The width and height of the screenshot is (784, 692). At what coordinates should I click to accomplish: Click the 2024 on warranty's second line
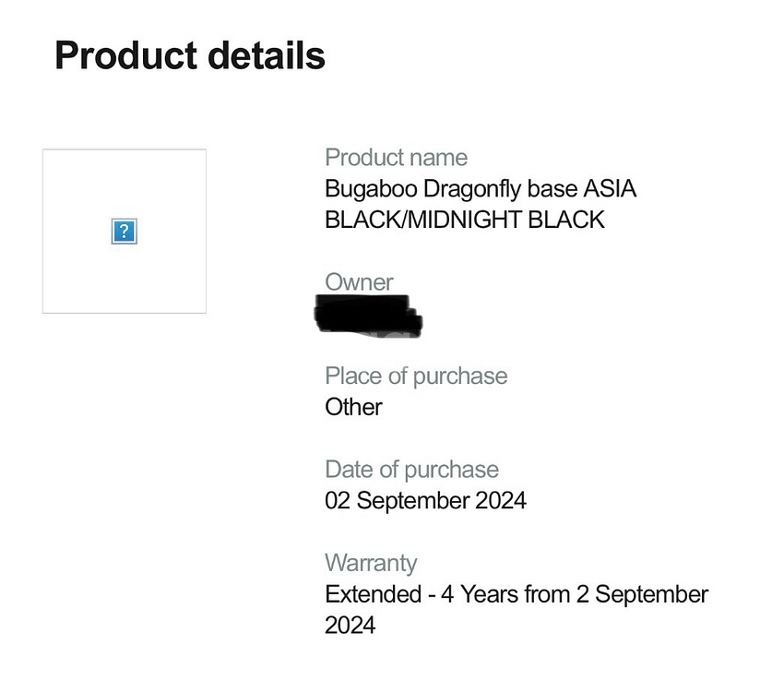click(350, 626)
